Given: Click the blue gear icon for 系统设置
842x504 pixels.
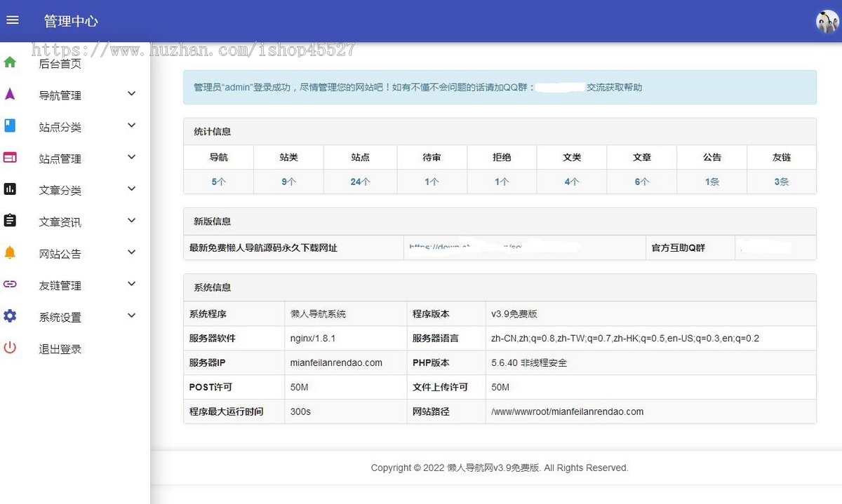Looking at the screenshot, I should pos(10,316).
